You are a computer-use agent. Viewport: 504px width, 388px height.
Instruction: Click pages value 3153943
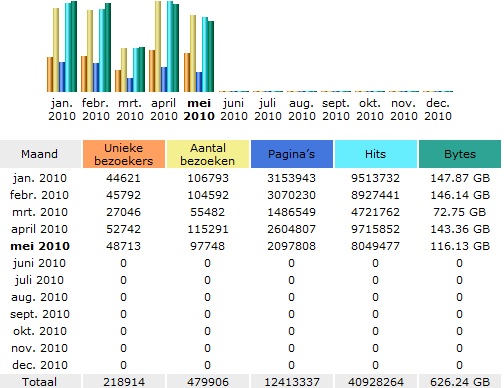coord(292,178)
